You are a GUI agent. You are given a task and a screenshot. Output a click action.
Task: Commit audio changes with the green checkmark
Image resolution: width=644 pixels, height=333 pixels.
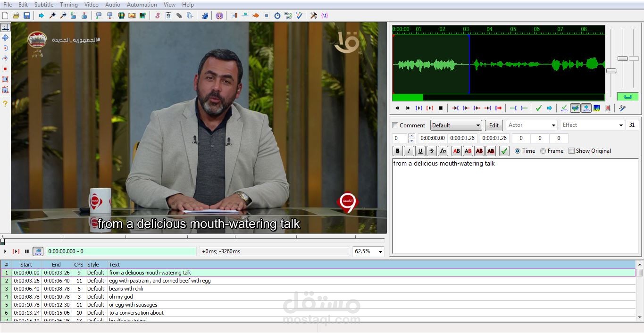(539, 108)
